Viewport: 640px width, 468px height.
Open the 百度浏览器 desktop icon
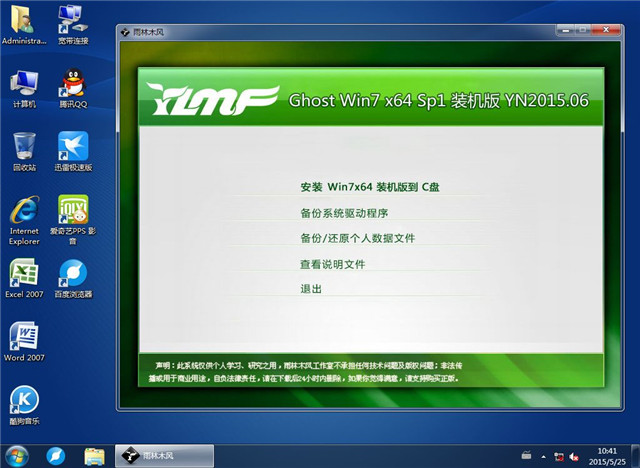point(72,273)
